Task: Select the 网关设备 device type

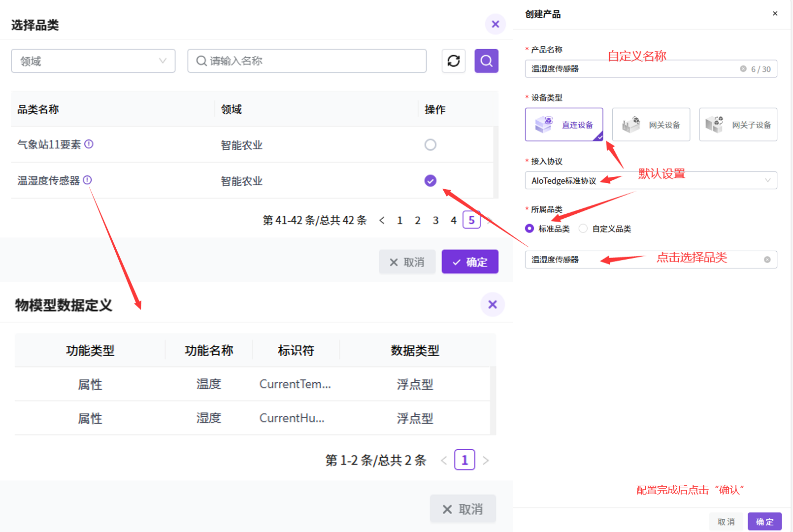Action: click(651, 125)
